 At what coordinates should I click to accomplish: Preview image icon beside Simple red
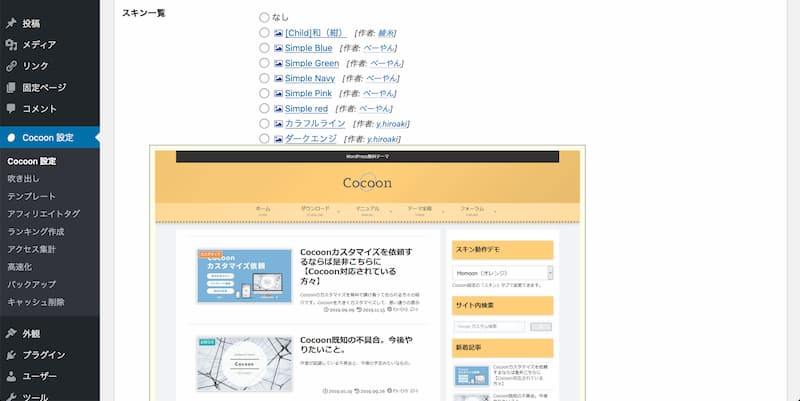tap(278, 109)
